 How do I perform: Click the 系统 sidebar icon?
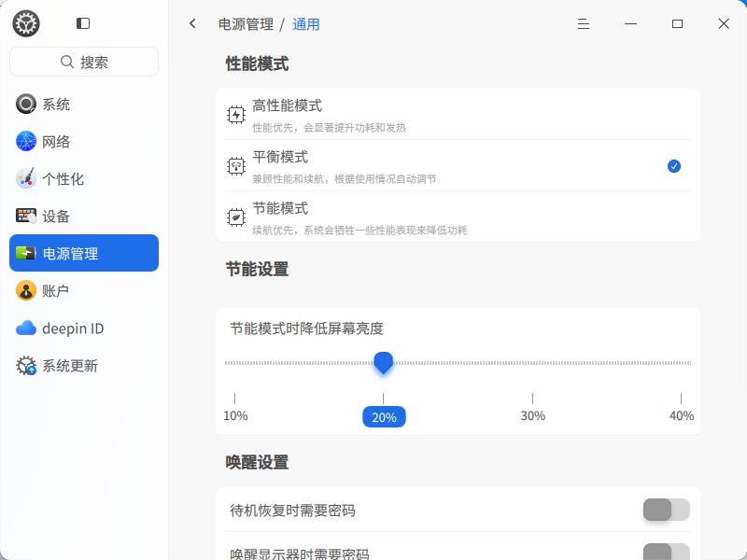26,104
